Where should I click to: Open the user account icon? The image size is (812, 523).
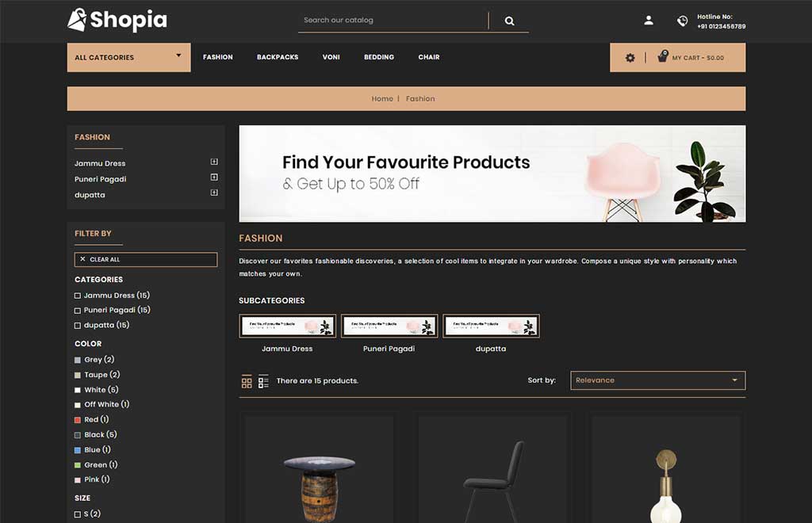[x=649, y=20]
